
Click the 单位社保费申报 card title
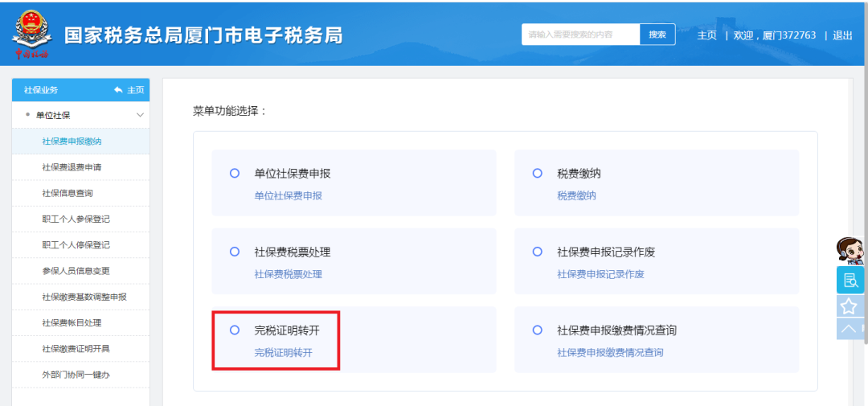pyautogui.click(x=293, y=174)
